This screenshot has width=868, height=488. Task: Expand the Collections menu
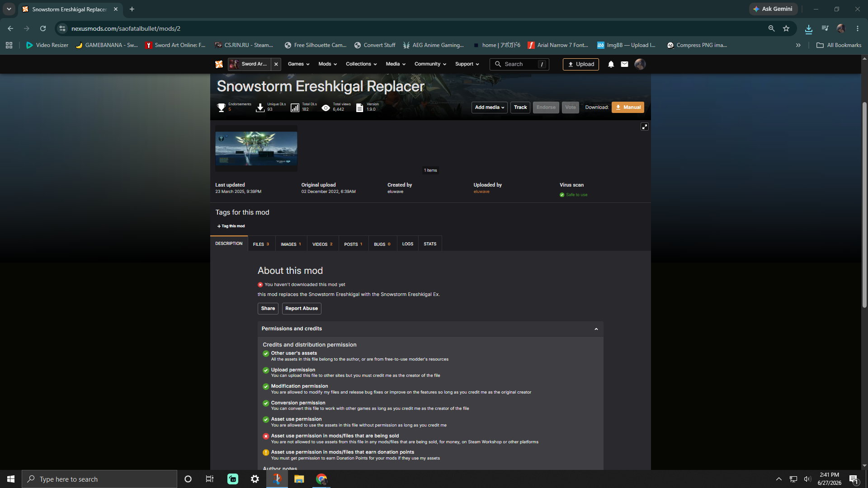[361, 64]
